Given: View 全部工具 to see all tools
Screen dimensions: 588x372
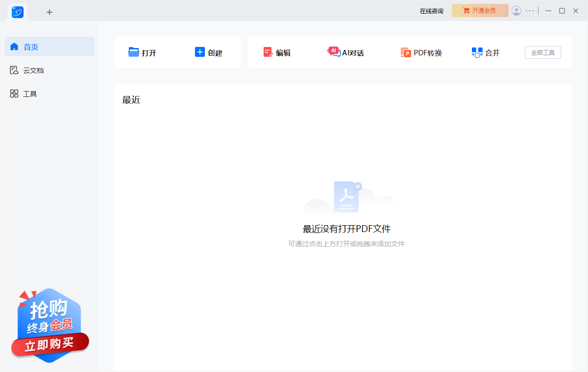Looking at the screenshot, I should [543, 52].
